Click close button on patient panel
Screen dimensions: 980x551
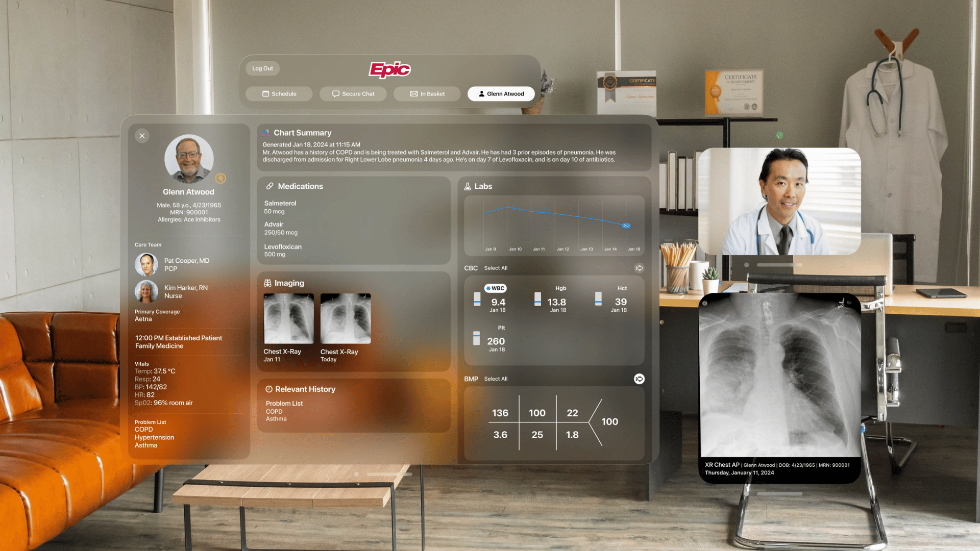142,136
